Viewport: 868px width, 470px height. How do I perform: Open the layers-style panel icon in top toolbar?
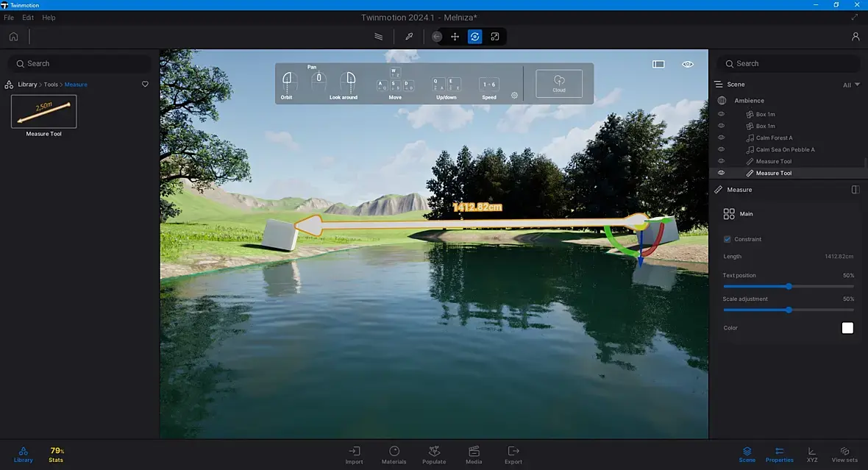point(379,37)
